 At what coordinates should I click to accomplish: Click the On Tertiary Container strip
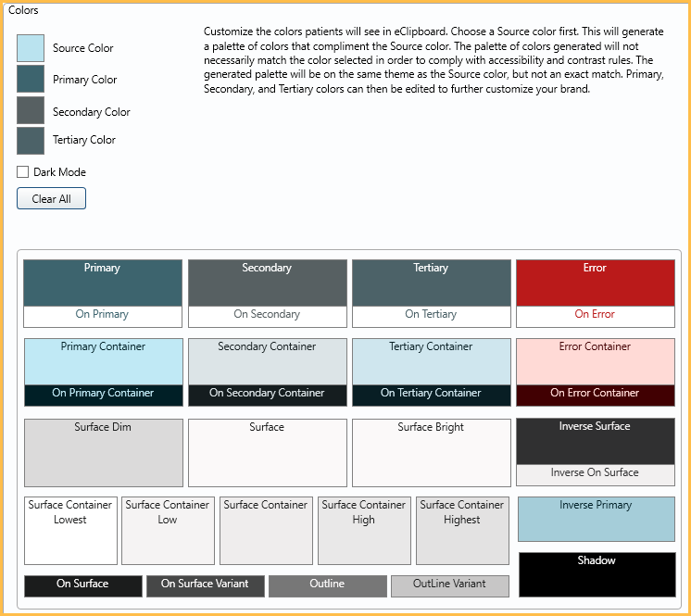[x=431, y=394]
